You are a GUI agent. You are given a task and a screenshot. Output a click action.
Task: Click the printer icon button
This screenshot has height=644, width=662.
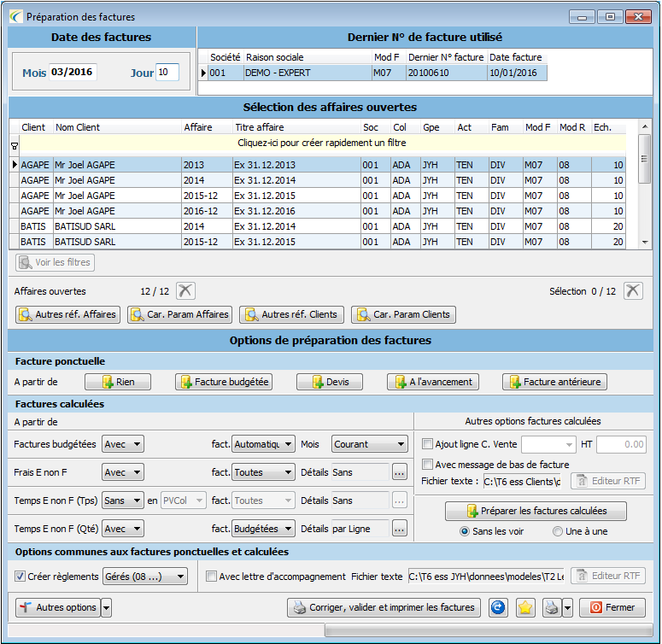[552, 607]
